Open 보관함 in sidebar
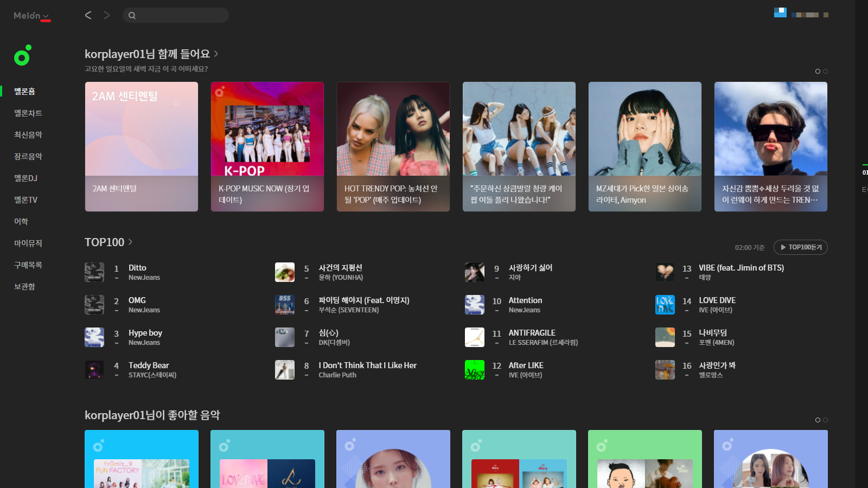 click(x=24, y=286)
